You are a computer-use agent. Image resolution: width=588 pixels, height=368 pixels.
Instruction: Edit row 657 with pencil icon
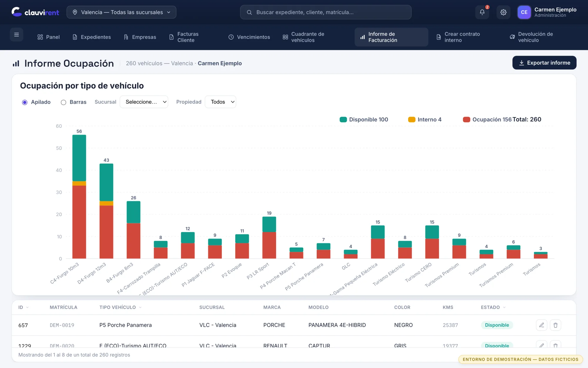542,325
